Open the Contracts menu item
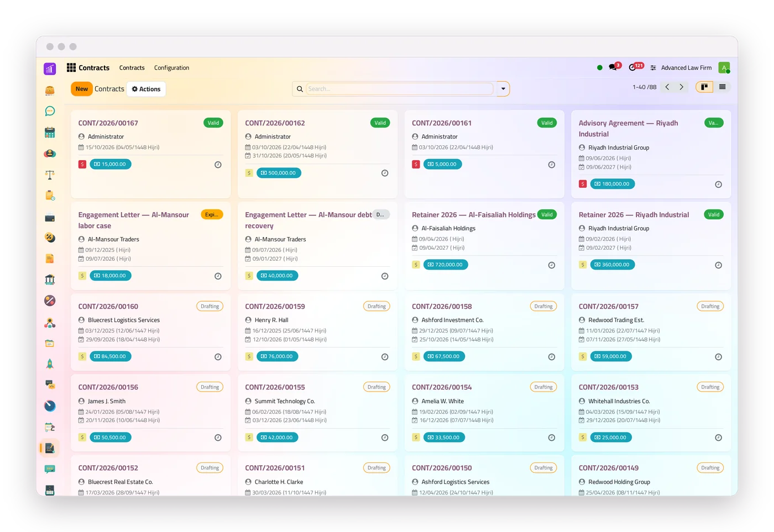This screenshot has width=774, height=532. 132,68
